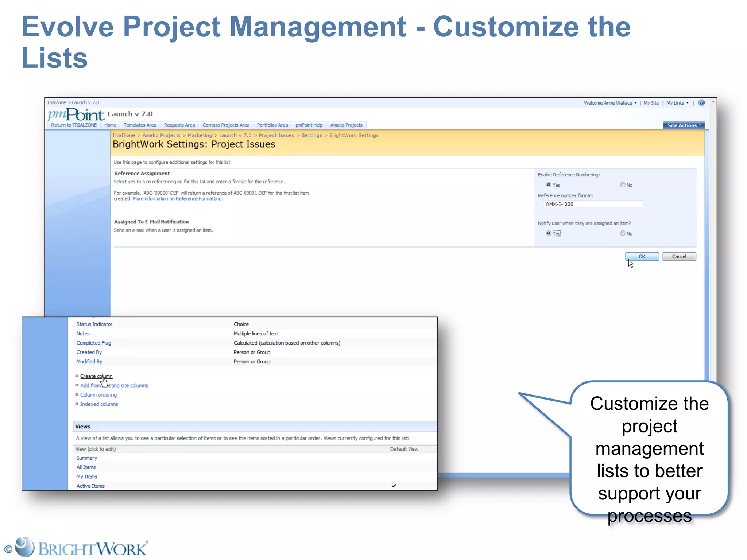The image size is (747, 560).
Task: Edit the My Items view
Action: pos(87,477)
